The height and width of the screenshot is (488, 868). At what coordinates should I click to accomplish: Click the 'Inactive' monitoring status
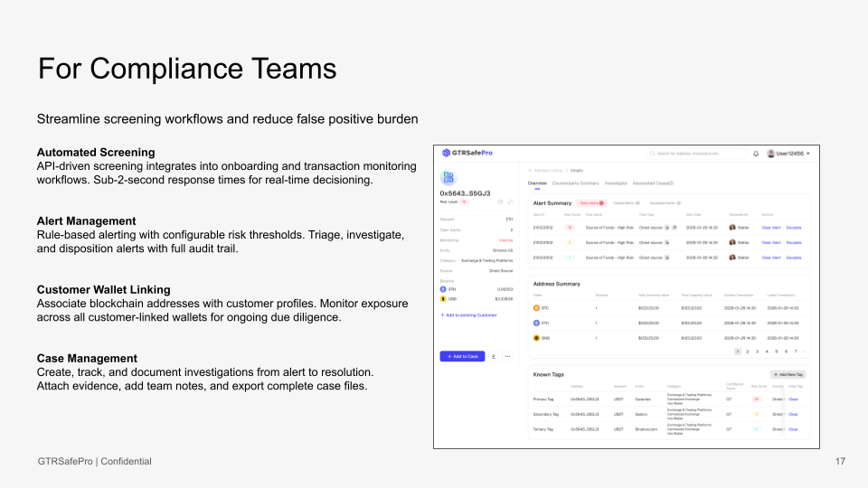[x=506, y=240]
